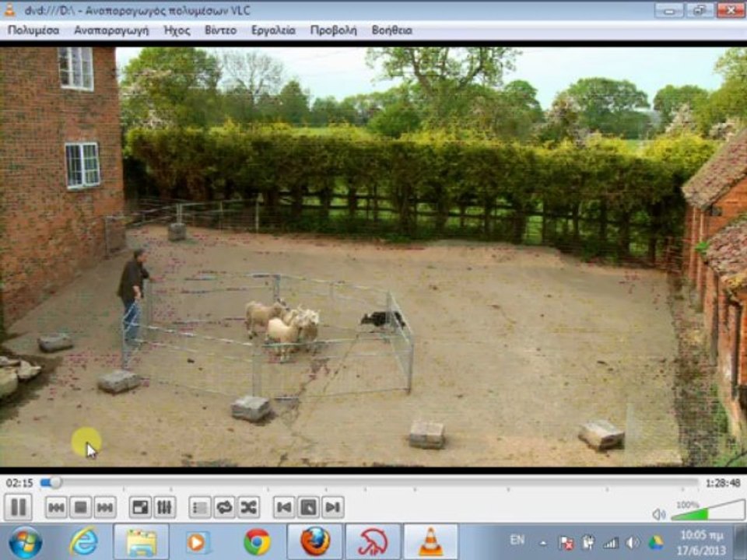This screenshot has height=560, width=747.
Task: Restore down the VLC window
Action: (699, 10)
